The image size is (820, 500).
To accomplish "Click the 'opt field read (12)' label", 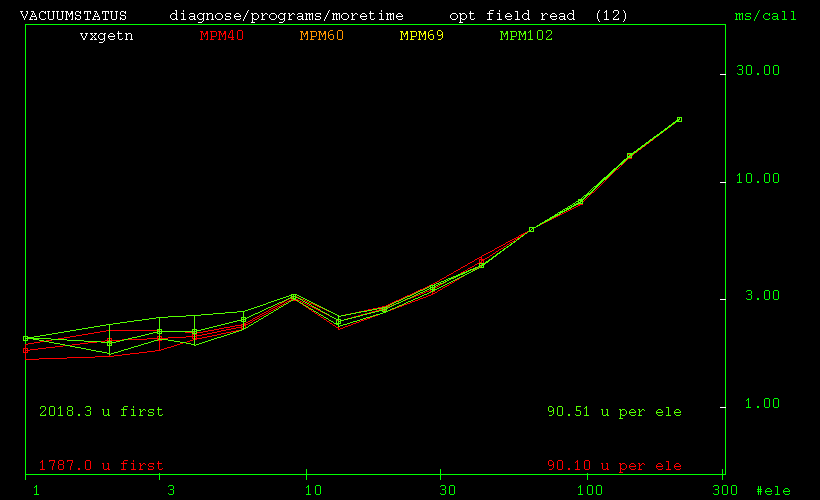I will click(x=538, y=16).
